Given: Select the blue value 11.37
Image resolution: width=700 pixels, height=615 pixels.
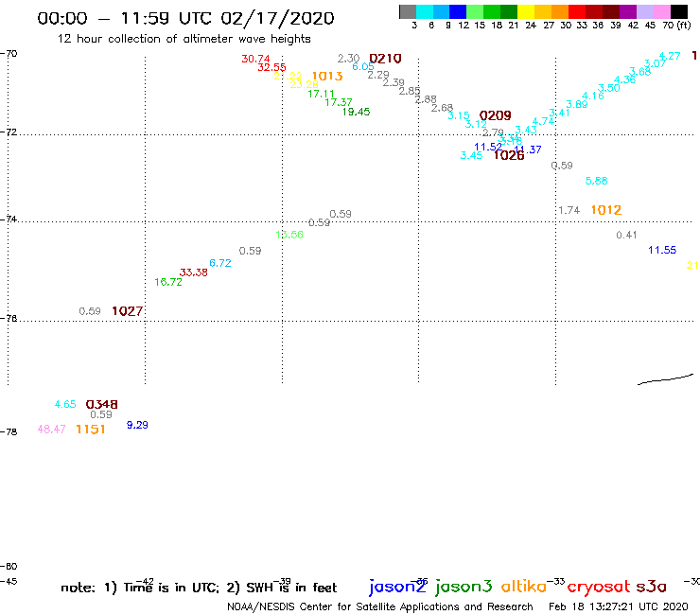Looking at the screenshot, I should point(528,149).
